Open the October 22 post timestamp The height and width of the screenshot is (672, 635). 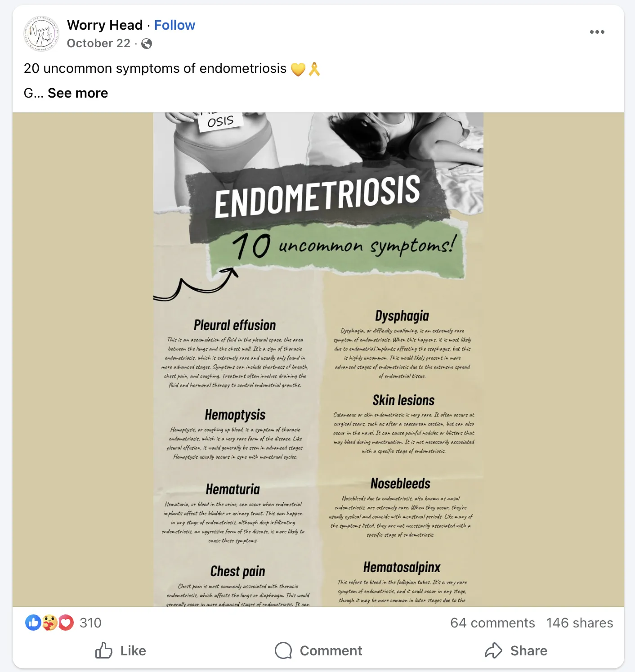[x=99, y=43]
